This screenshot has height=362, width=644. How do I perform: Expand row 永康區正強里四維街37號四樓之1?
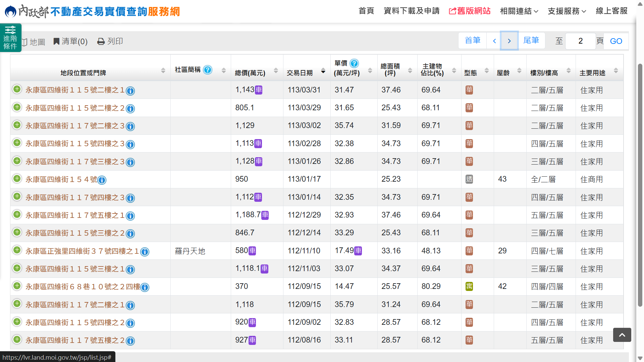coord(17,250)
